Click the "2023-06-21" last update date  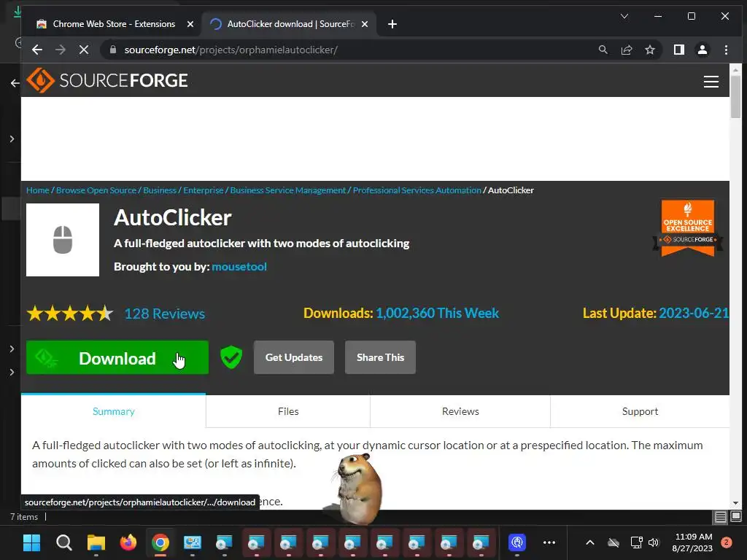point(694,313)
